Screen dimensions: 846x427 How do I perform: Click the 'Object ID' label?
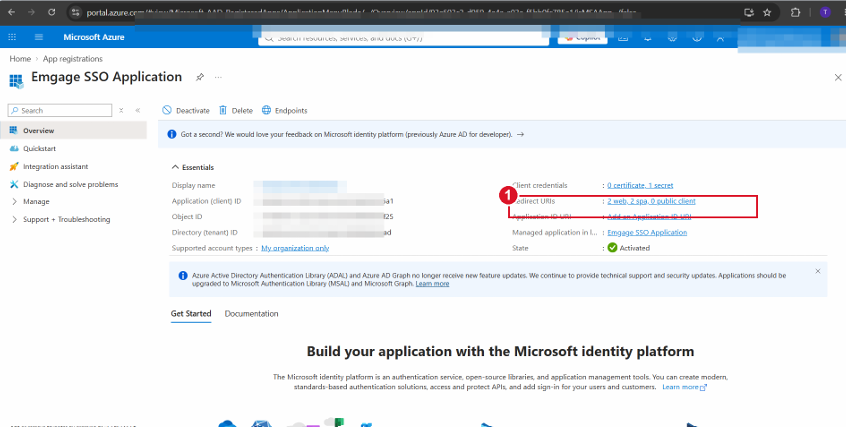(187, 216)
